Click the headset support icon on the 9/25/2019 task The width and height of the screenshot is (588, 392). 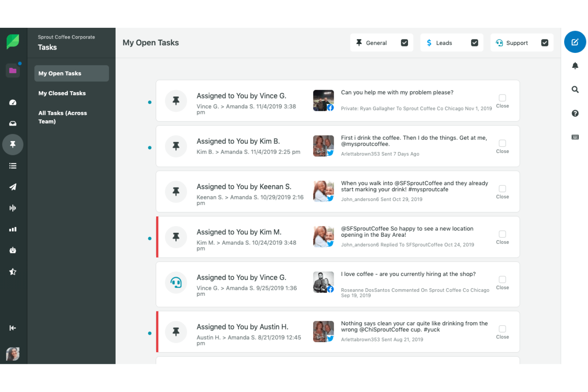coord(176,282)
